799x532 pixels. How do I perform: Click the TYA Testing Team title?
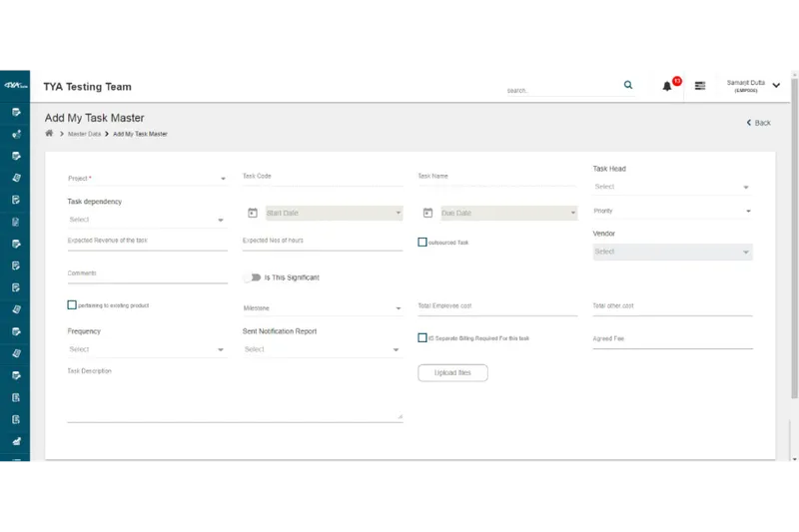point(87,87)
